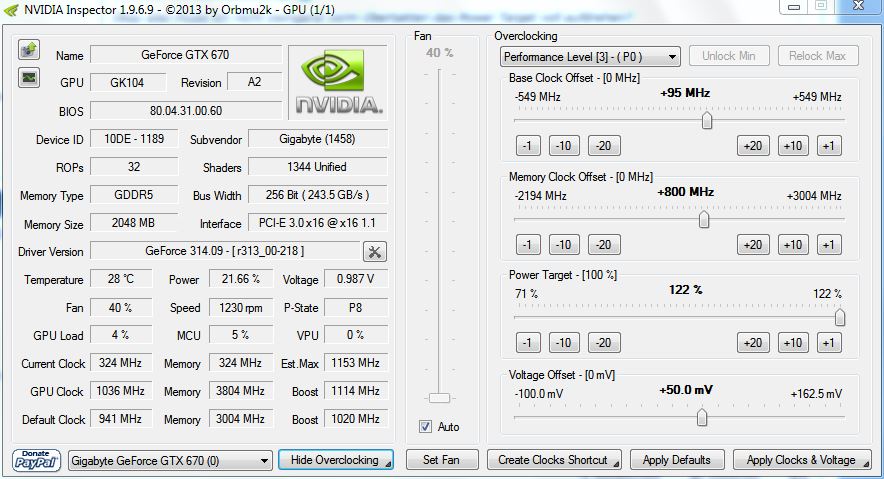Click the Boost value 1114 MHz
Image resolution: width=884 pixels, height=479 pixels.
coord(356,391)
